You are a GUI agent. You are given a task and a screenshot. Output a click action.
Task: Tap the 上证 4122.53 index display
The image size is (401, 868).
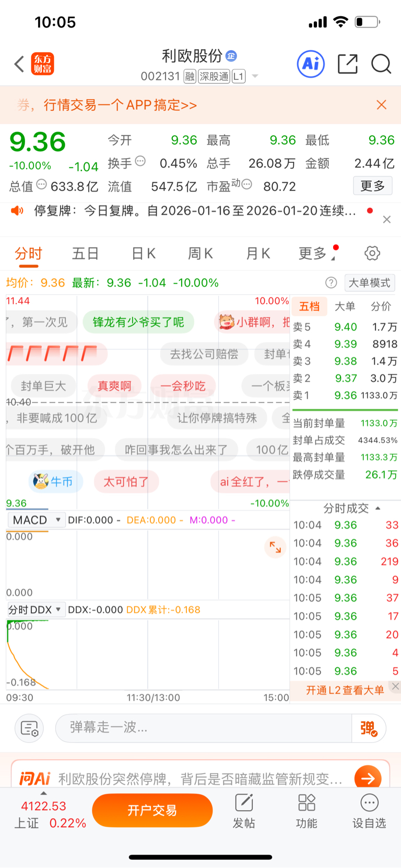click(x=50, y=814)
